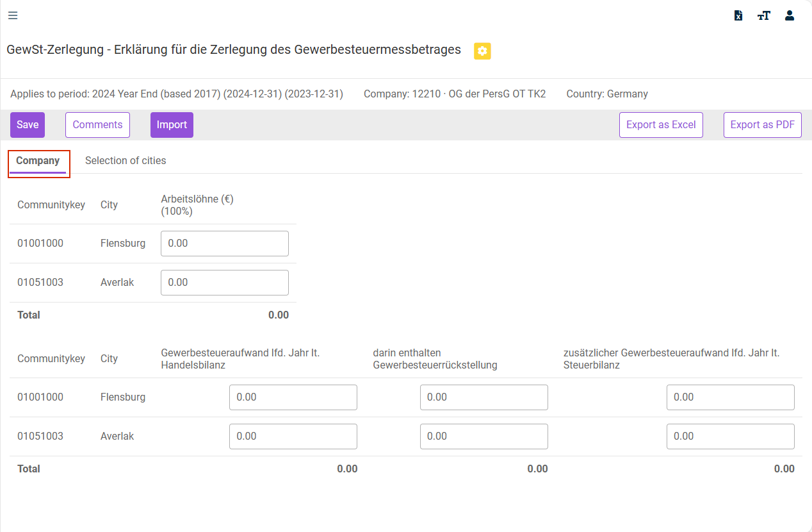Click the text size icon

(x=763, y=15)
